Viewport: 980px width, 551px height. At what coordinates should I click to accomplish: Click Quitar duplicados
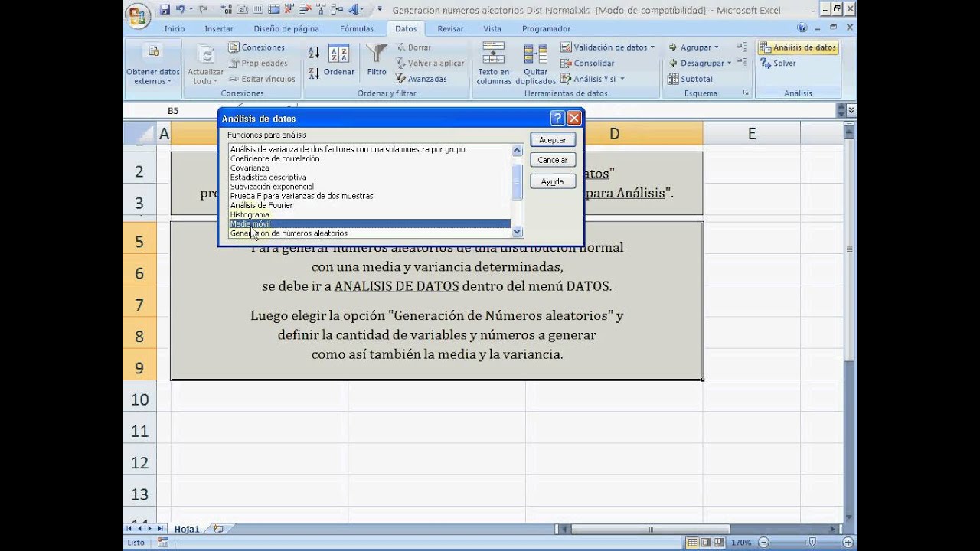[x=536, y=64]
